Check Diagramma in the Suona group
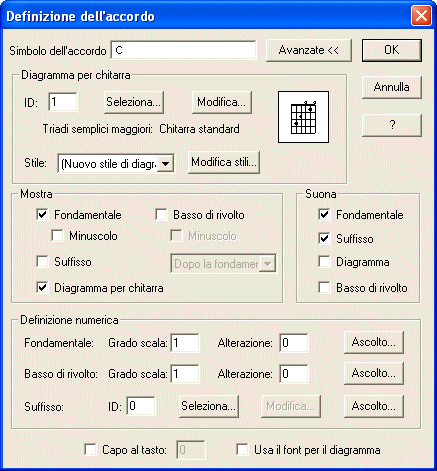 [324, 262]
